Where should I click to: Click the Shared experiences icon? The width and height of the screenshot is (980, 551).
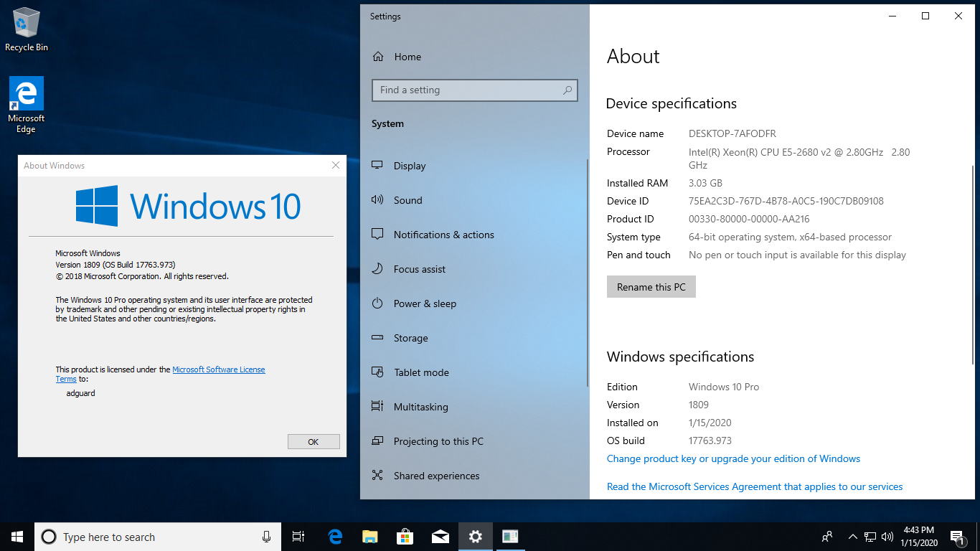point(377,476)
